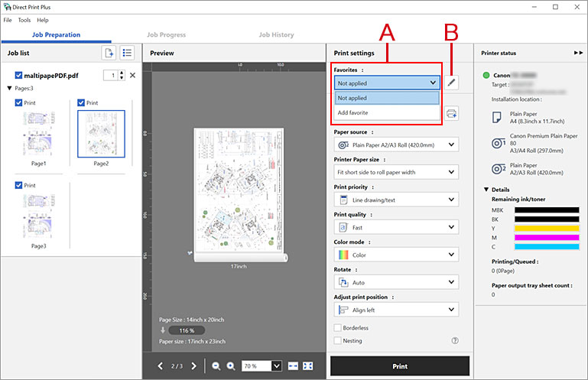Open the Print quality dropdown
The height and width of the screenshot is (380, 588).
(x=395, y=226)
